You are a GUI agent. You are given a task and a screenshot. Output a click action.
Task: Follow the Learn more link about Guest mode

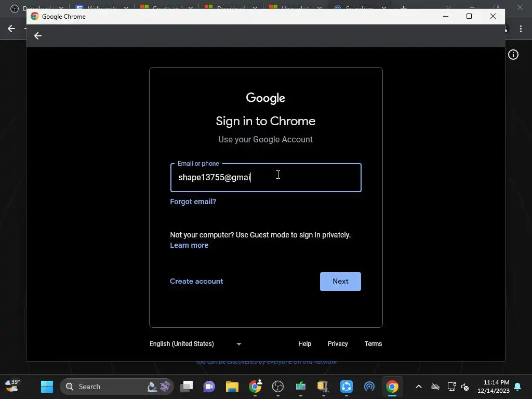[189, 245]
